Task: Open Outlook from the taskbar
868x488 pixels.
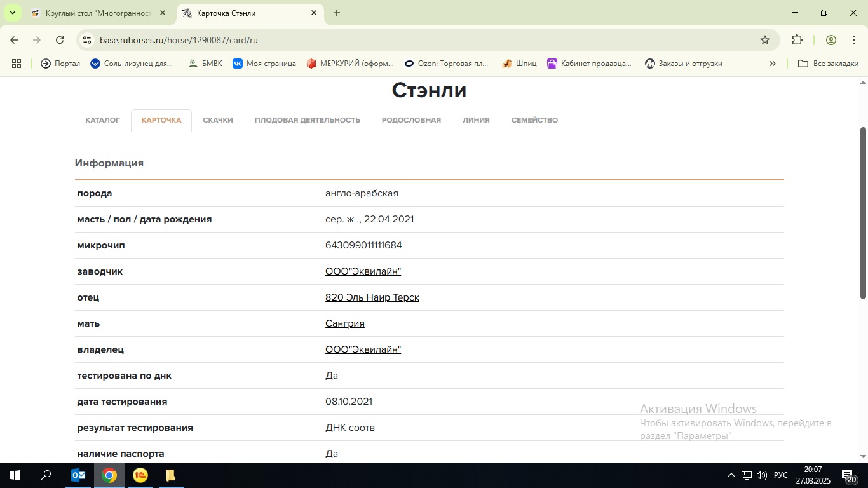Action: pyautogui.click(x=78, y=475)
